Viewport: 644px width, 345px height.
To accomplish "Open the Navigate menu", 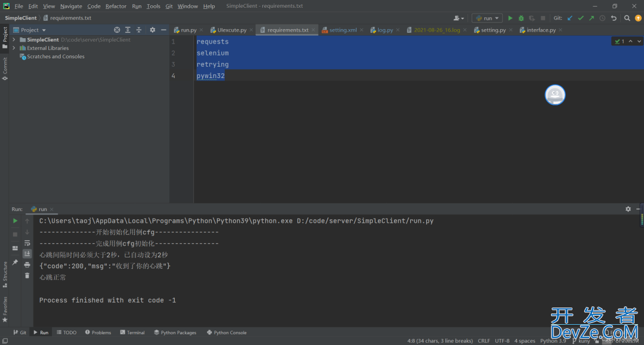I will tap(71, 6).
